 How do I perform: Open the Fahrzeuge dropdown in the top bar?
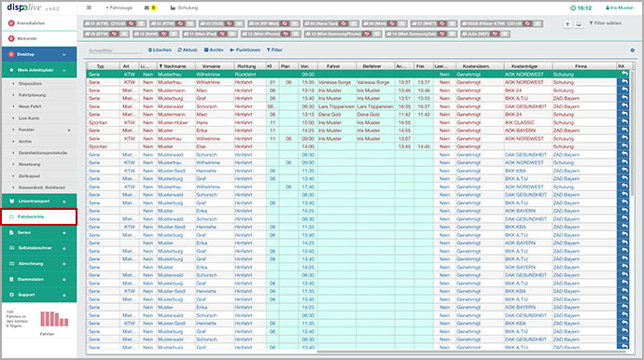point(119,7)
